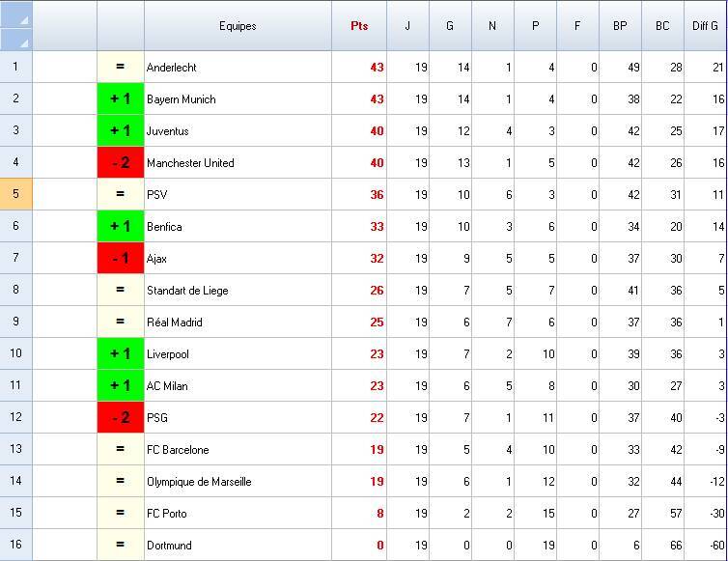The image size is (728, 561).
Task: Click the red Pts column header
Action: pyautogui.click(x=359, y=26)
